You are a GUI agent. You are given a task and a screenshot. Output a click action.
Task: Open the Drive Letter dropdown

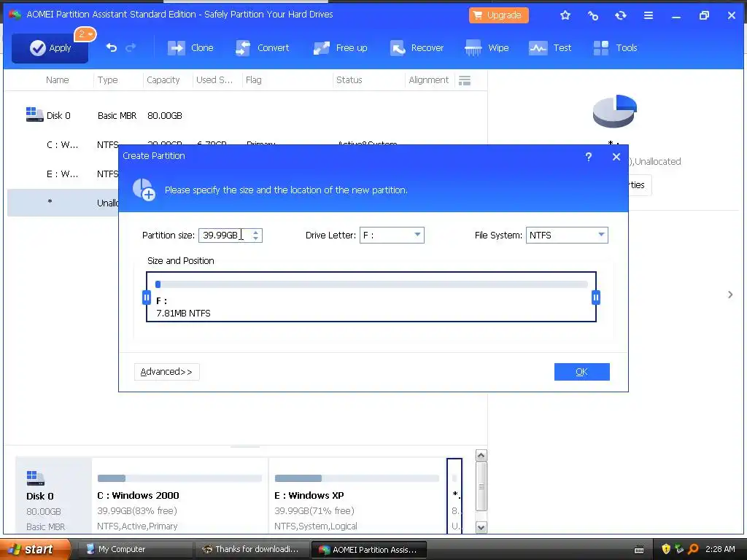[x=392, y=236]
